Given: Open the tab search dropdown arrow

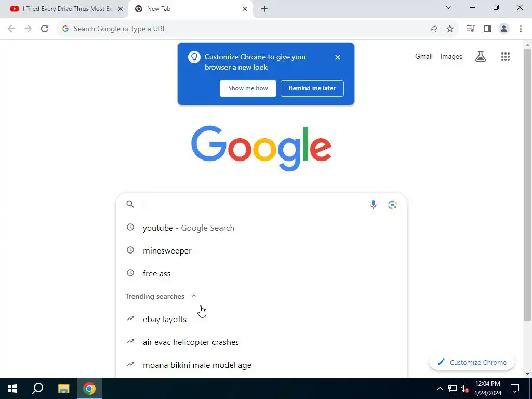Looking at the screenshot, I should (448, 7).
